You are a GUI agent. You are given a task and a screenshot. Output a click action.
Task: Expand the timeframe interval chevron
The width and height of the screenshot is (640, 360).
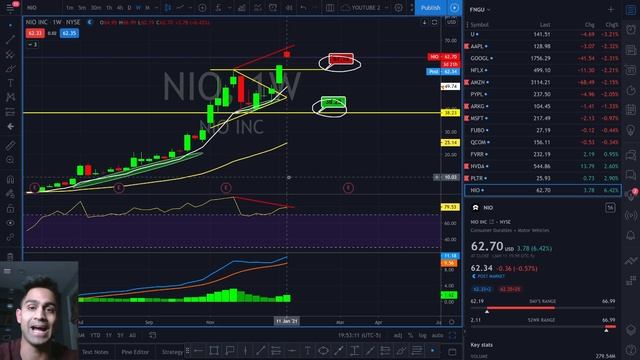pos(156,7)
